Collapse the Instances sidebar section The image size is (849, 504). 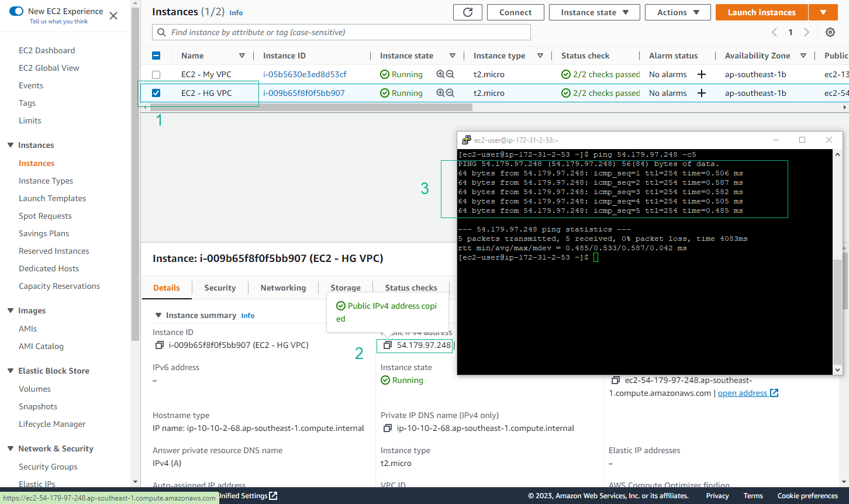click(x=11, y=145)
